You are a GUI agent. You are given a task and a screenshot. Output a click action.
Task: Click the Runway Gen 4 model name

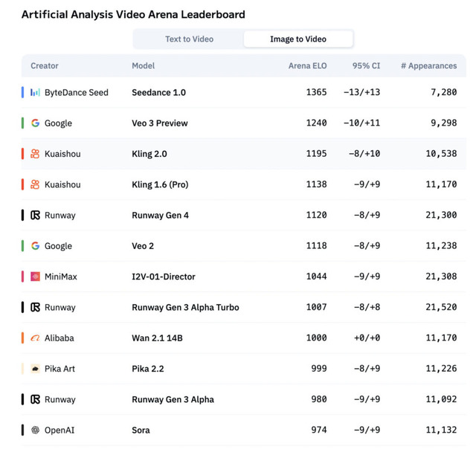[x=161, y=215]
